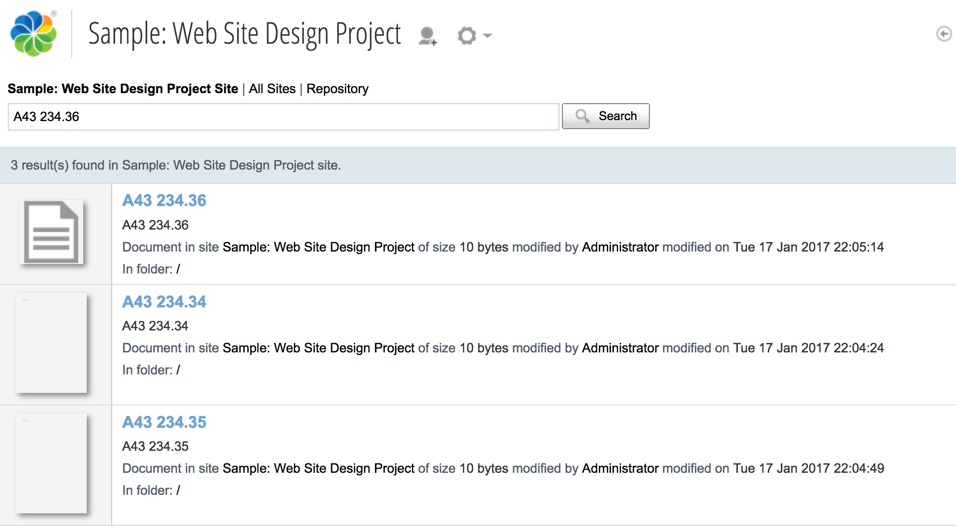This screenshot has height=526, width=956.
Task: Open folder link for A43 234.34 result
Action: 178,370
